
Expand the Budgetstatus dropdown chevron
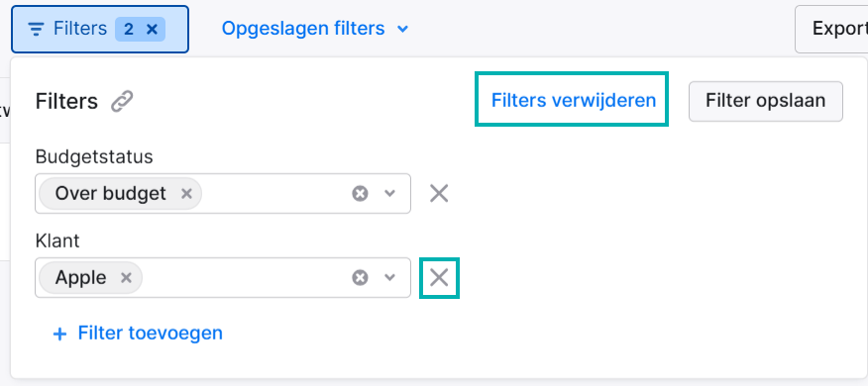(390, 194)
